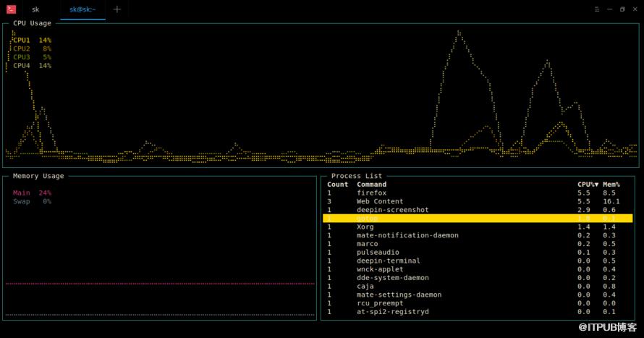The height and width of the screenshot is (338, 644).
Task: Sort processes by CPU% column header
Action: (588, 185)
